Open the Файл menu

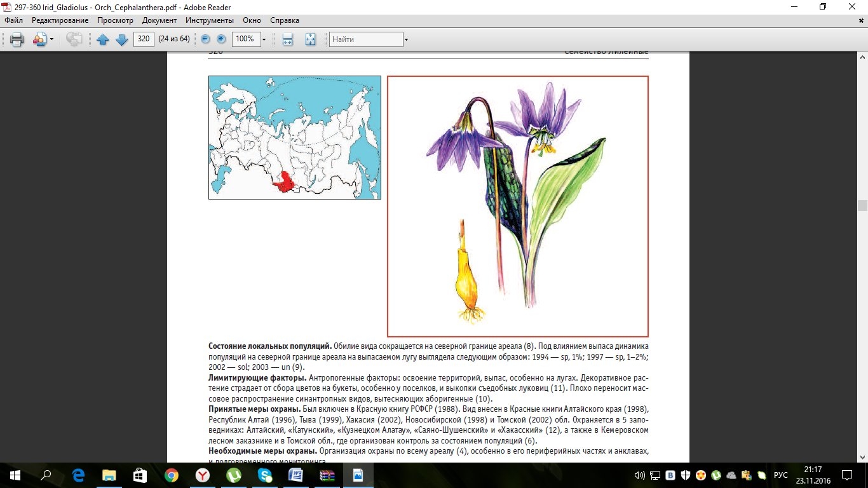tap(13, 20)
